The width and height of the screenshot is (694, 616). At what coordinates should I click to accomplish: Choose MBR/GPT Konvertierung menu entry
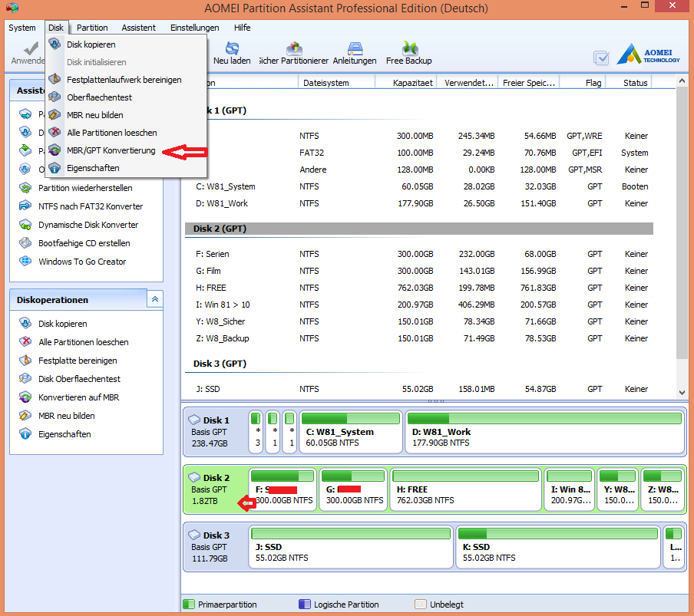click(x=126, y=150)
